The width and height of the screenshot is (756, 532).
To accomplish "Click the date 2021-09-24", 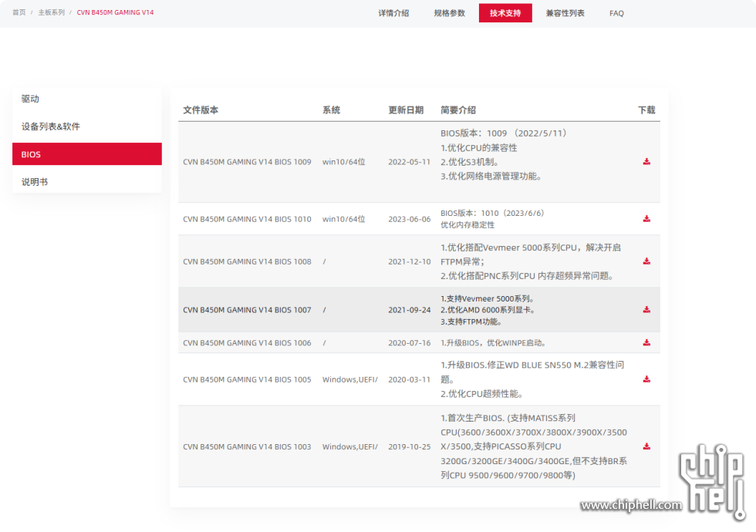I will (410, 310).
